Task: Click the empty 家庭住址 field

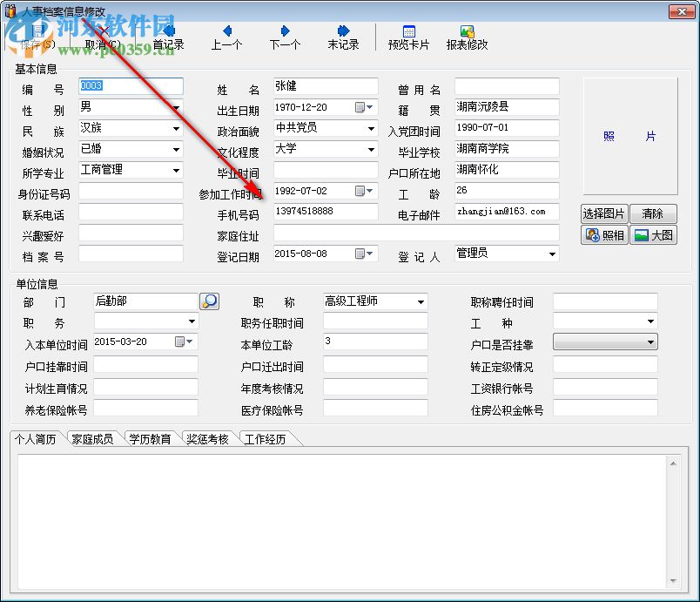Action: (416, 233)
